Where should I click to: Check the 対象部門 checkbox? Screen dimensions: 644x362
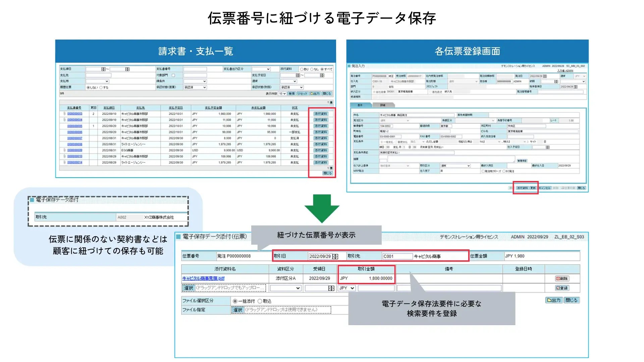coord(173,75)
